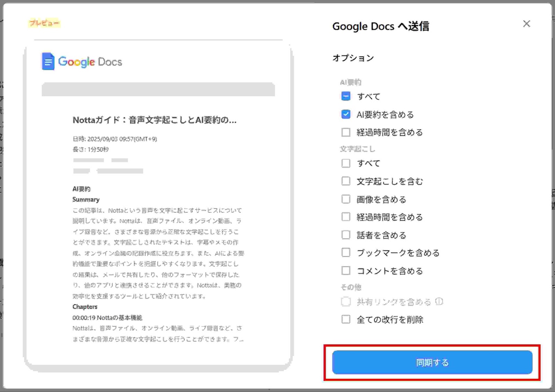Click the Chapters heading in preview
Screen dimensions: 555x392
[x=85, y=307]
